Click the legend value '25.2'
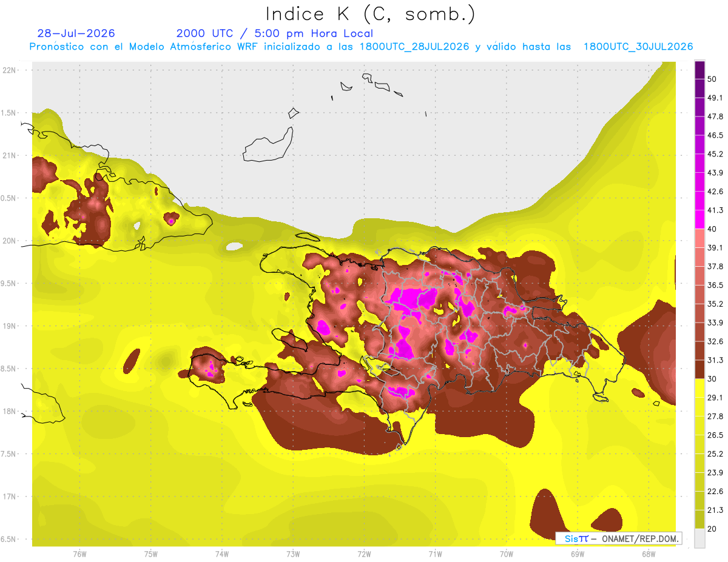Screen dimensions: 728x562 coord(715,454)
